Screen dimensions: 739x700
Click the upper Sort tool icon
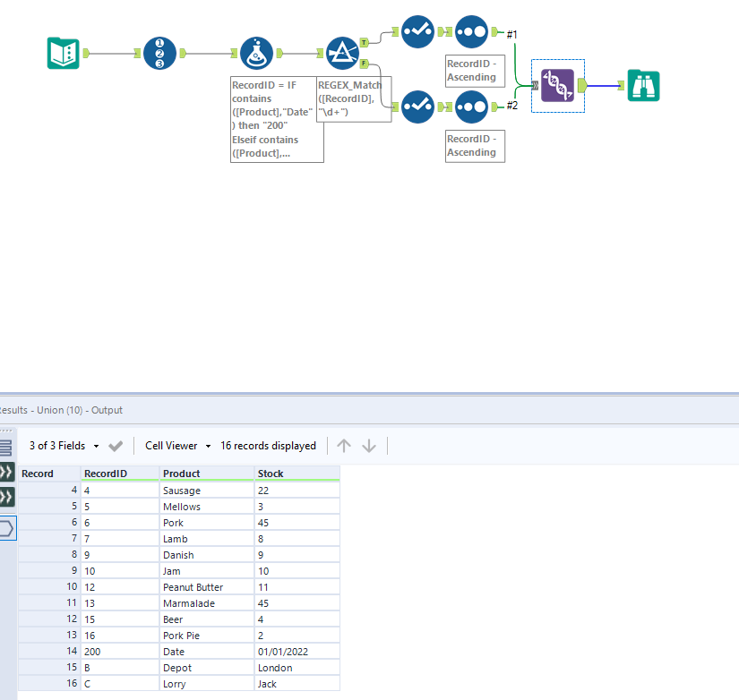click(x=470, y=33)
